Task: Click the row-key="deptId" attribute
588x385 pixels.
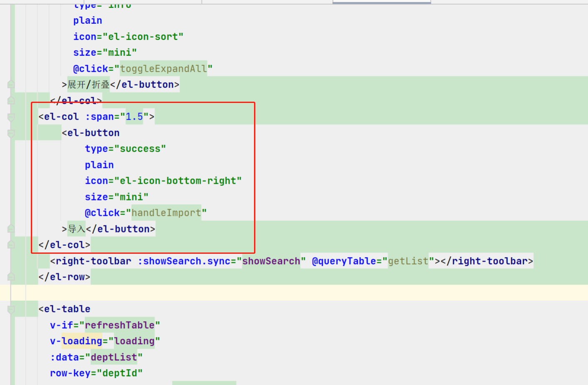Action: pos(96,373)
